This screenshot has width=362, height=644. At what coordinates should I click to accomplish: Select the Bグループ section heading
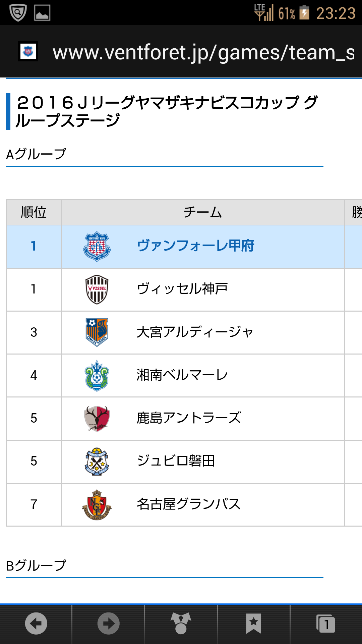coord(36,566)
